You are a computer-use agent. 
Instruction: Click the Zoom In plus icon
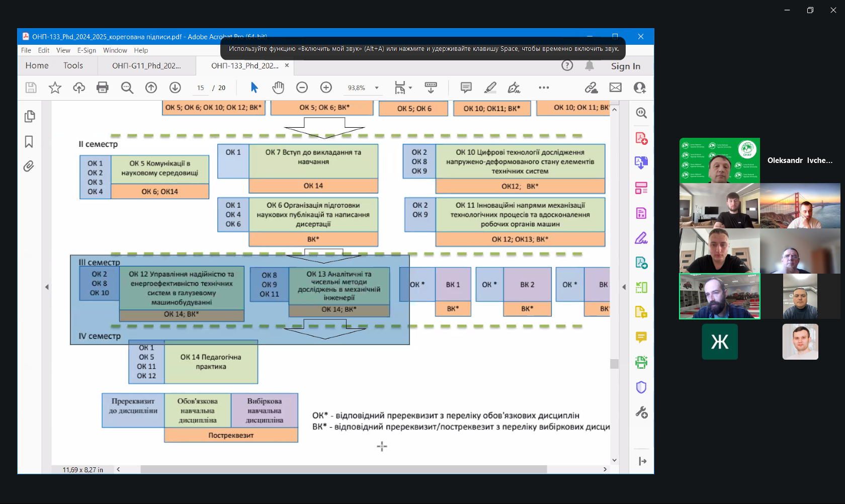pos(326,88)
